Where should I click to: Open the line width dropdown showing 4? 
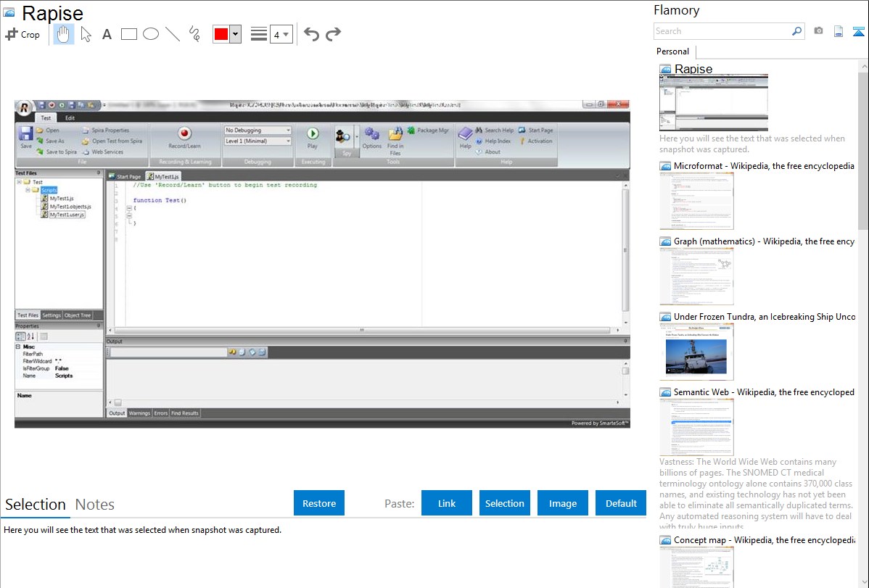(281, 35)
